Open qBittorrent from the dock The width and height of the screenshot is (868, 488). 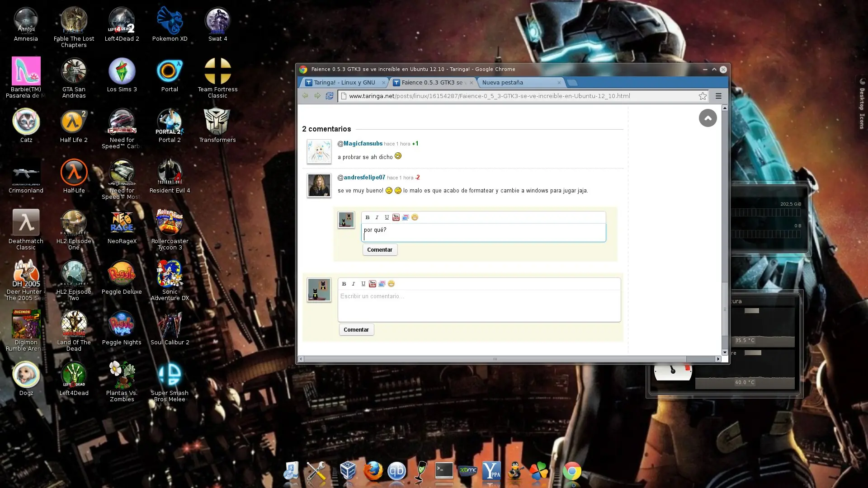coord(396,471)
